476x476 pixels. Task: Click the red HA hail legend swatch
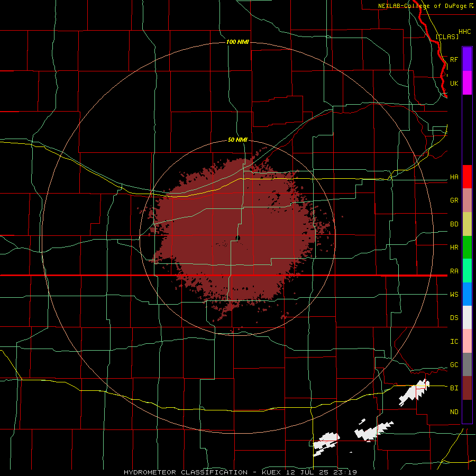coord(467,177)
